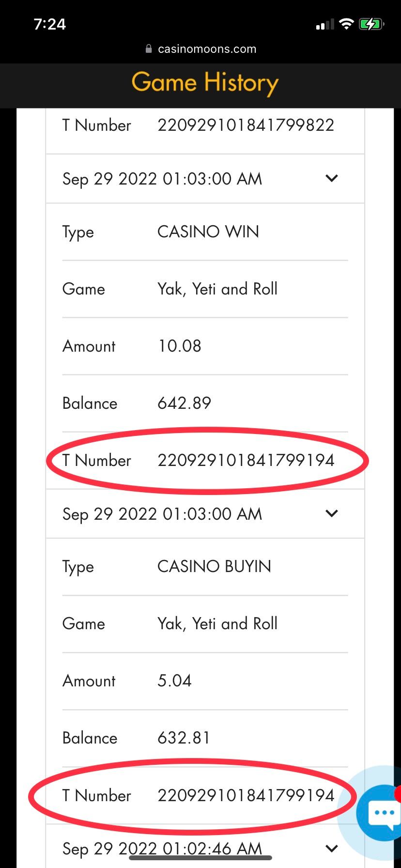
Task: Select the CASINO BUYIN type value
Action: [214, 567]
